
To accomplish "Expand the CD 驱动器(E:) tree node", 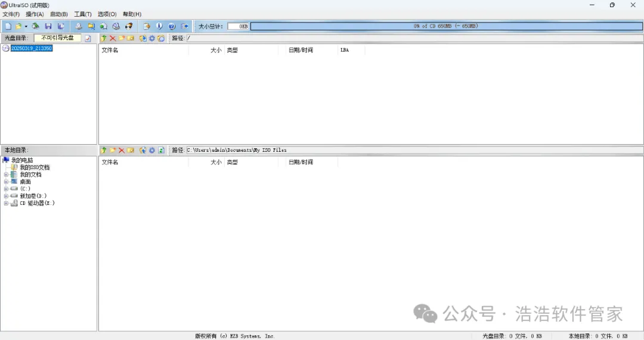I will tap(6, 203).
